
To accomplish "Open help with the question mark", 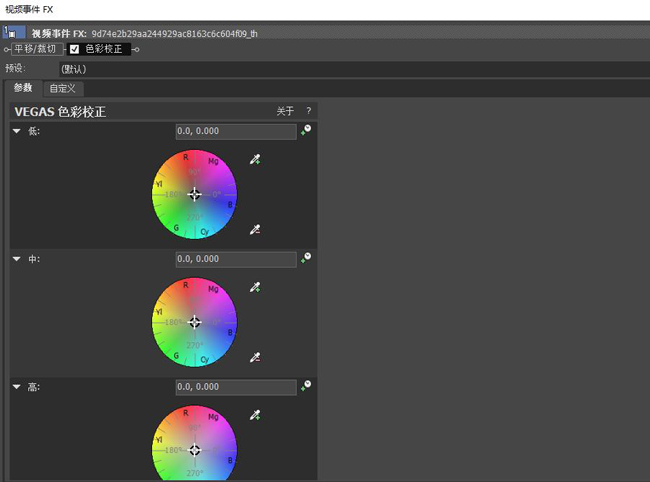I will pos(308,111).
